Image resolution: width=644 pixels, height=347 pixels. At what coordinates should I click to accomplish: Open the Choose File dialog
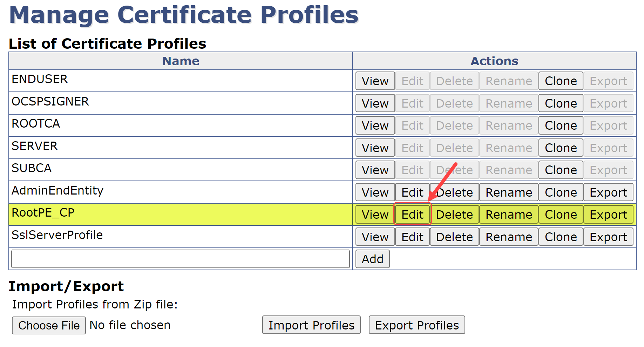click(49, 325)
